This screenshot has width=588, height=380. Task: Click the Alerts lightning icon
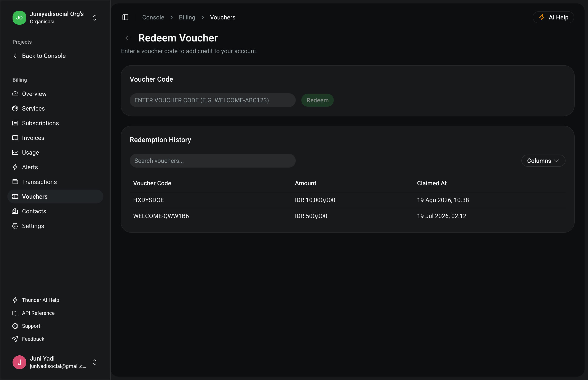click(x=15, y=167)
